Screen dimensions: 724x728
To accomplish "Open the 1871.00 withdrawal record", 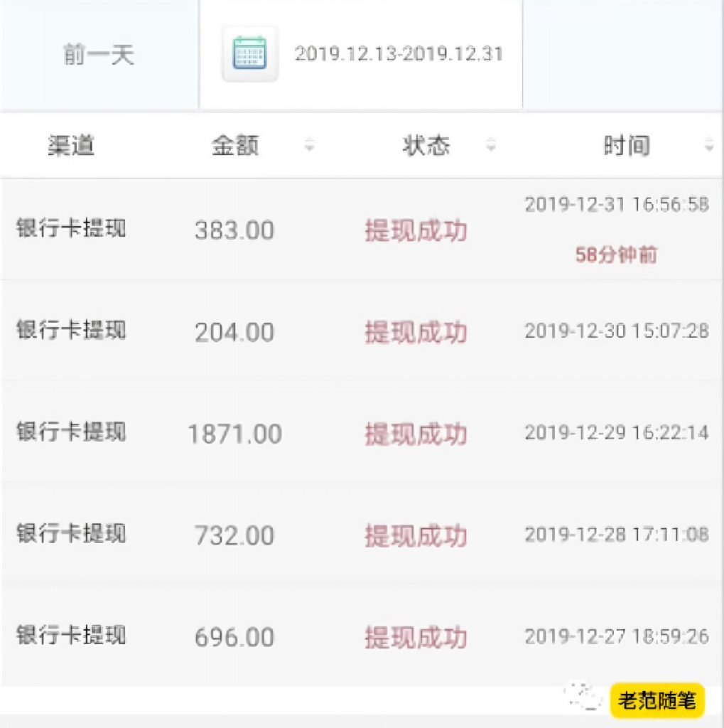I will [234, 434].
